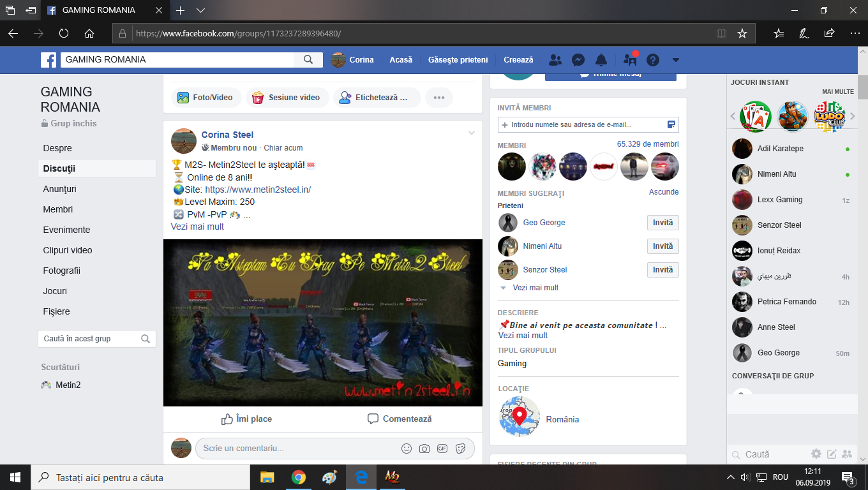Hide suggested members with Ascunde

click(664, 192)
